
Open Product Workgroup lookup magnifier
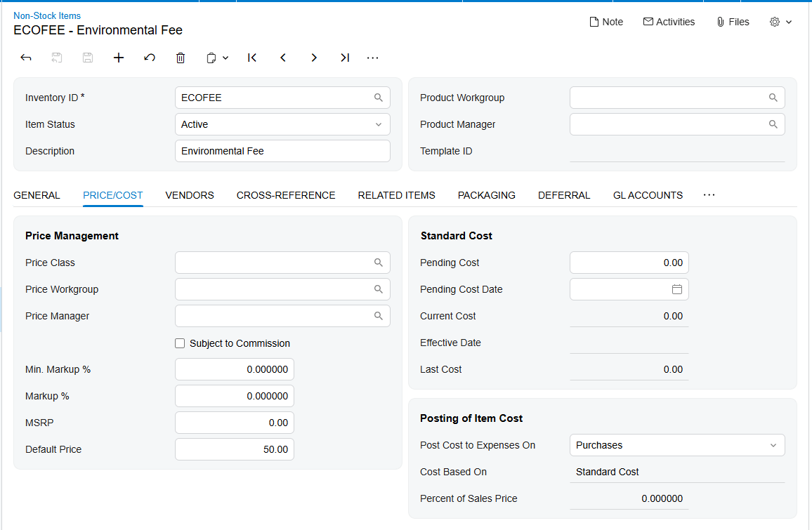click(773, 98)
